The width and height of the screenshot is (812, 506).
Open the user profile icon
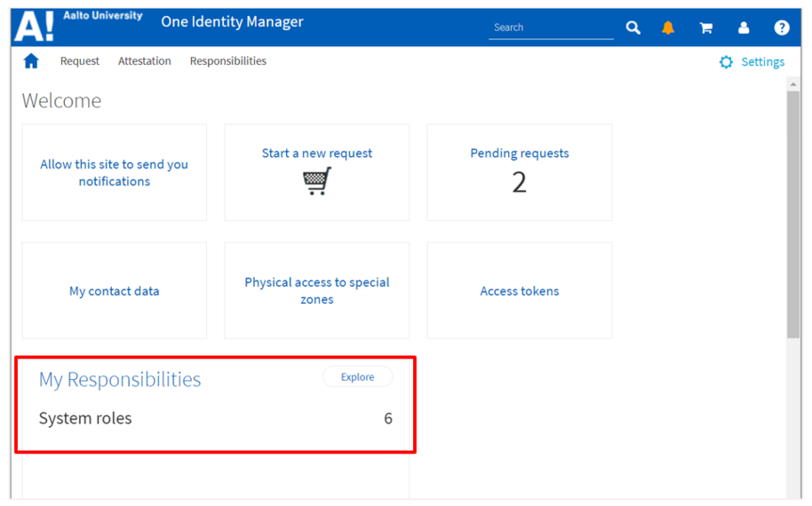click(x=744, y=28)
